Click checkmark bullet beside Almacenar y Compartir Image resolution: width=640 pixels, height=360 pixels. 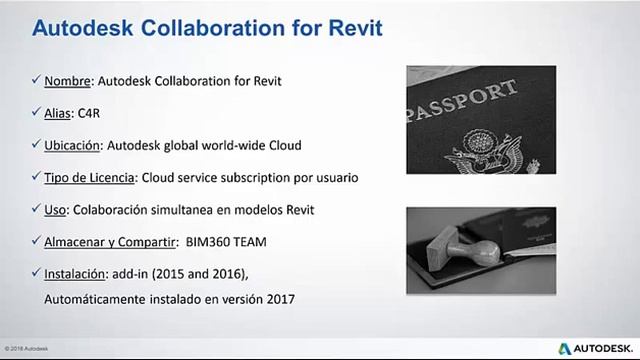(x=36, y=241)
